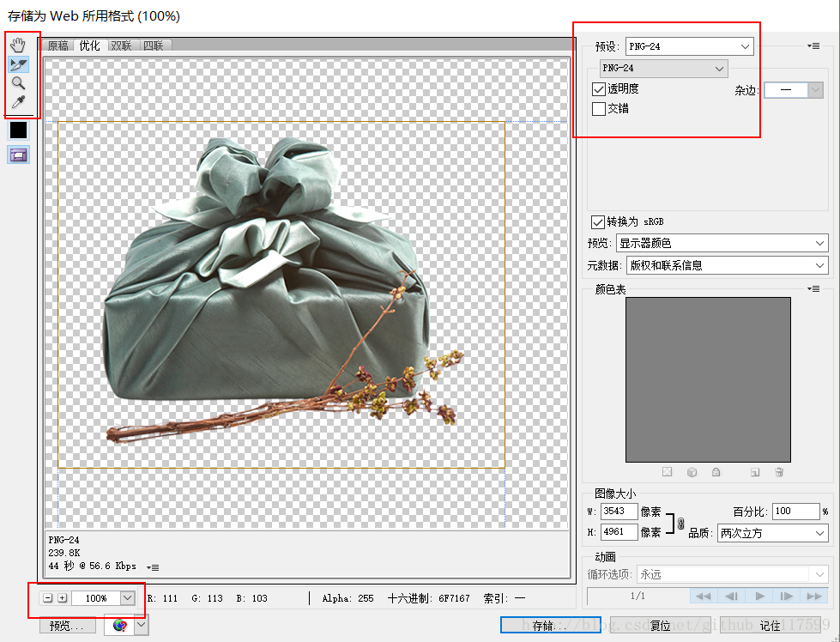Viewport: 840px width, 642px height.
Task: Open the 循环选项 永远 dropdown
Action: [x=733, y=575]
